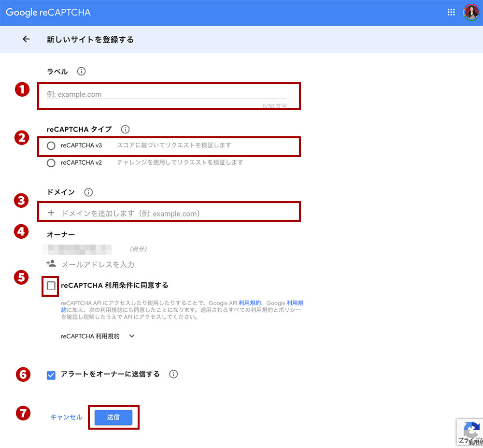Screen dimensions: 483x448
Task: Select the reCAPTCHA v2 radio button
Action: coord(51,163)
